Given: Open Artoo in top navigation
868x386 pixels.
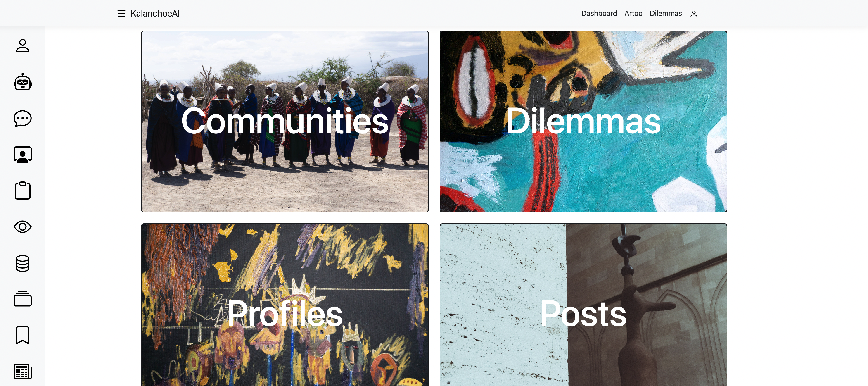Looking at the screenshot, I should click(x=633, y=14).
